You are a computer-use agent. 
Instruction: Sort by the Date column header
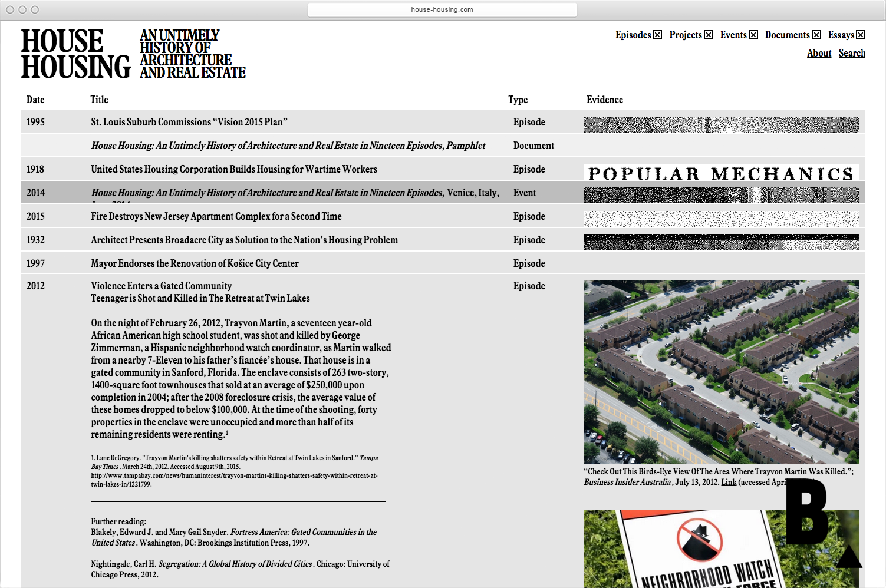point(35,100)
